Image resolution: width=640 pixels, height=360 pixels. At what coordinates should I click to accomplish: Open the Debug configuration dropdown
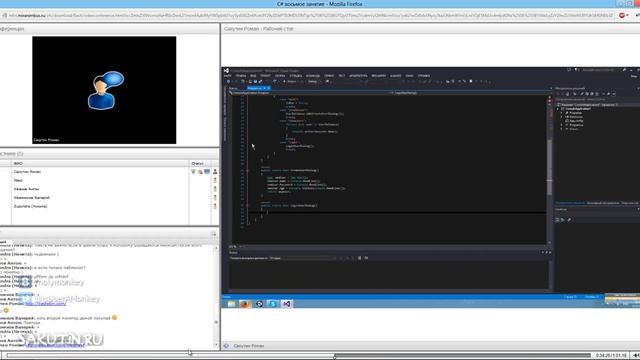pos(313,82)
